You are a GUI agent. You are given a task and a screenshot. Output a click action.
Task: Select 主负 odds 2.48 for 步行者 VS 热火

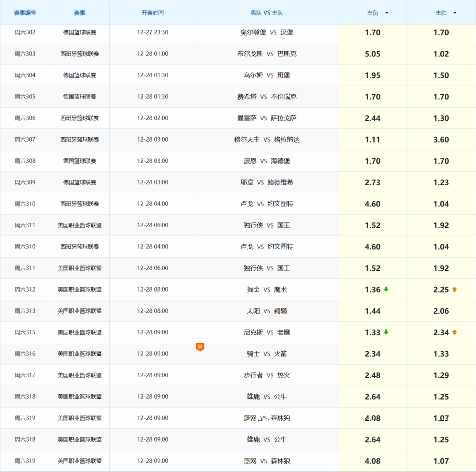[372, 375]
